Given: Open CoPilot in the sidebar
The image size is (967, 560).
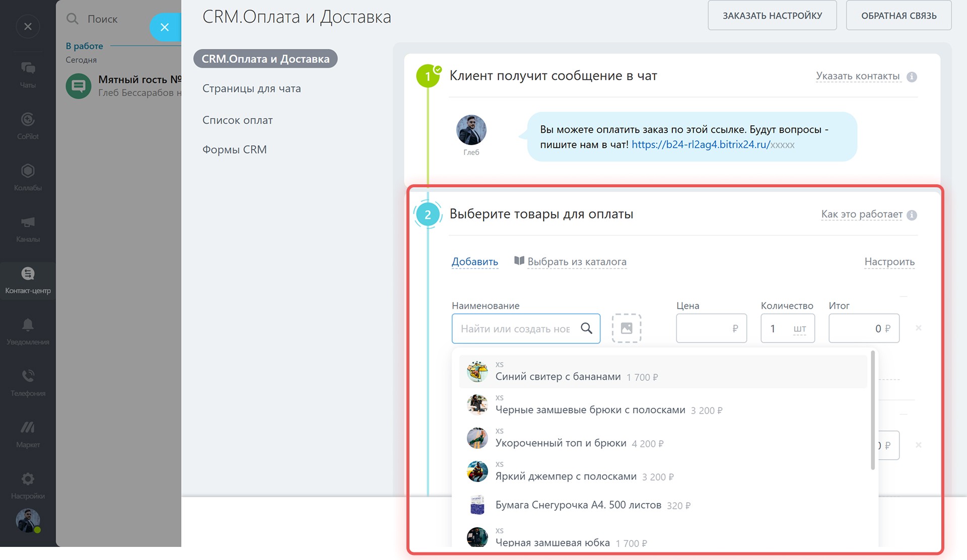Looking at the screenshot, I should [28, 125].
